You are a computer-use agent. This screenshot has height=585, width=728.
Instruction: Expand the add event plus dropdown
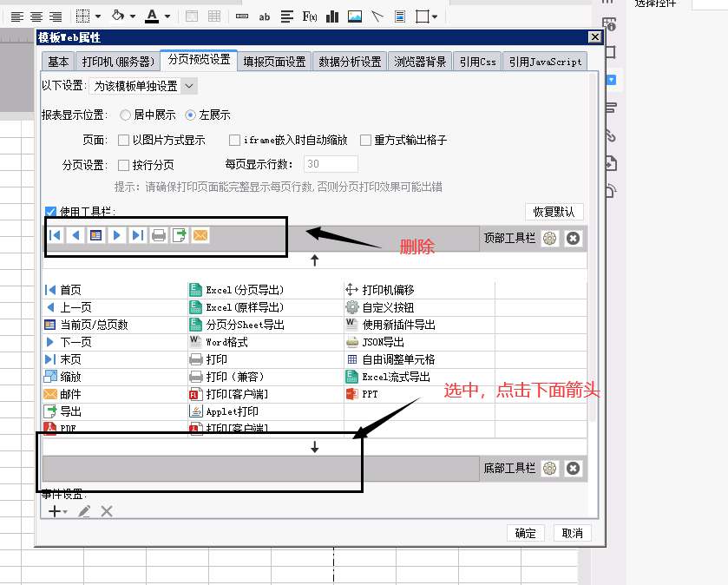click(58, 512)
